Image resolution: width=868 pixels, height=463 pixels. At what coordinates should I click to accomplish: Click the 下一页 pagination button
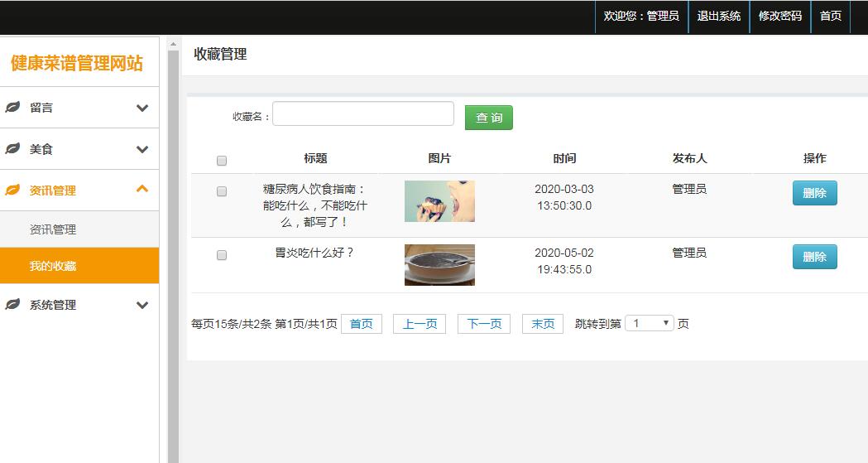click(x=484, y=323)
